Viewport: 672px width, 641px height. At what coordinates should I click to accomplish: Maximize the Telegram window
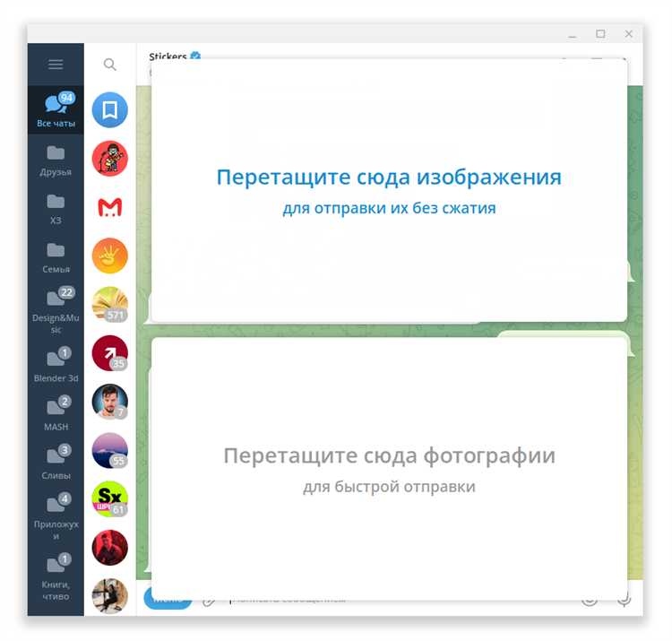click(x=601, y=34)
